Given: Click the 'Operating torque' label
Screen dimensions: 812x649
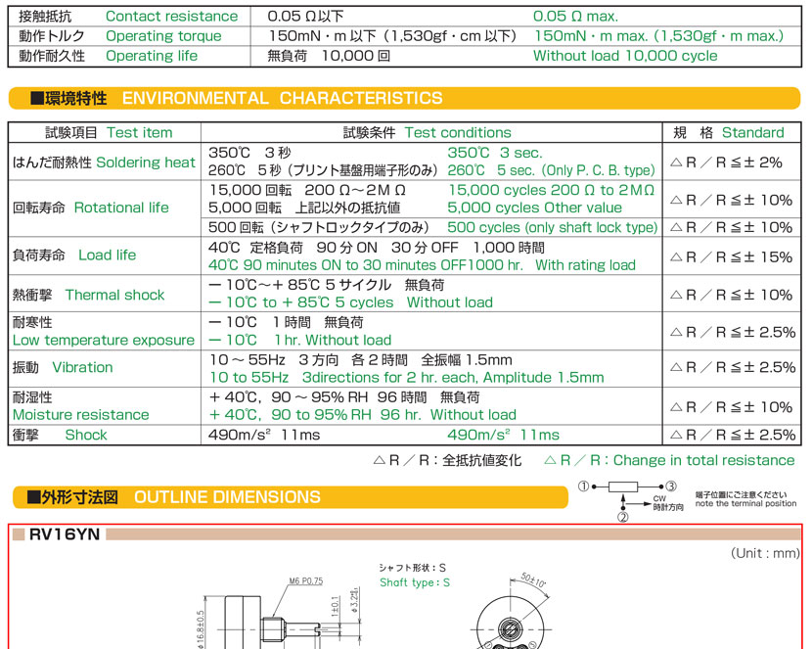Looking at the screenshot, I should [163, 36].
